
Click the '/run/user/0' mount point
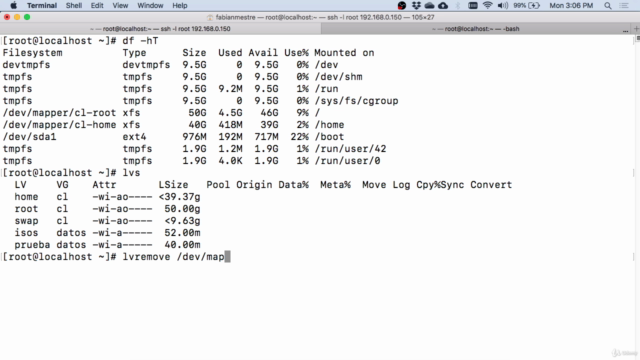coord(347,161)
